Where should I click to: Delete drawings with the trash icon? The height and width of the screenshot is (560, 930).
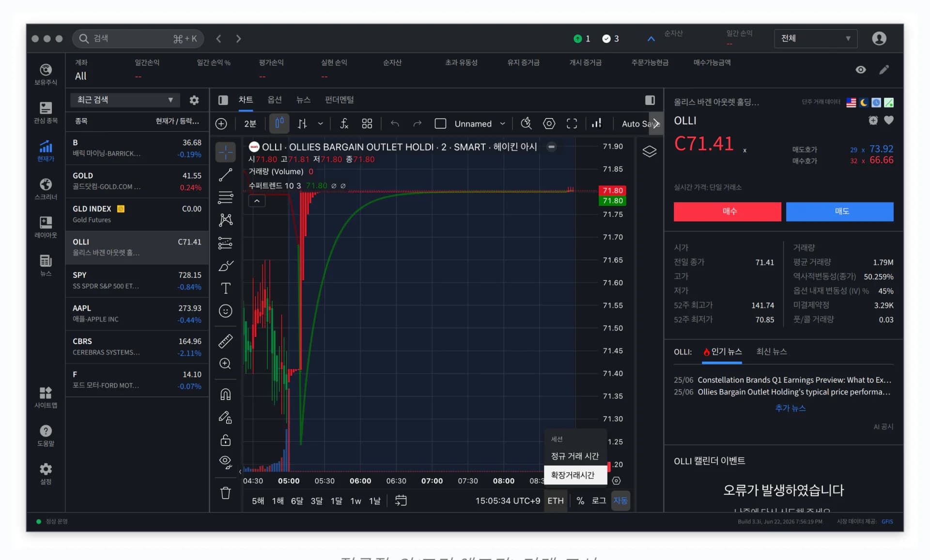[x=226, y=493]
